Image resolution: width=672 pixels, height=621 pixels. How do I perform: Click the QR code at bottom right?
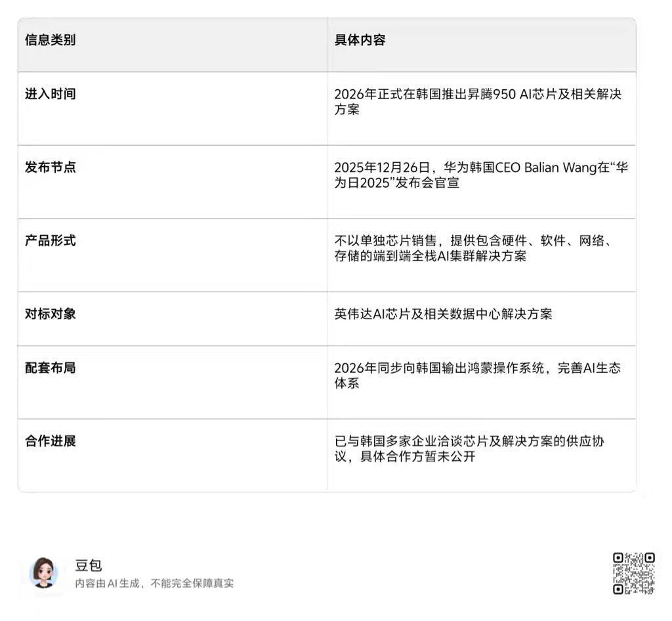pyautogui.click(x=633, y=574)
